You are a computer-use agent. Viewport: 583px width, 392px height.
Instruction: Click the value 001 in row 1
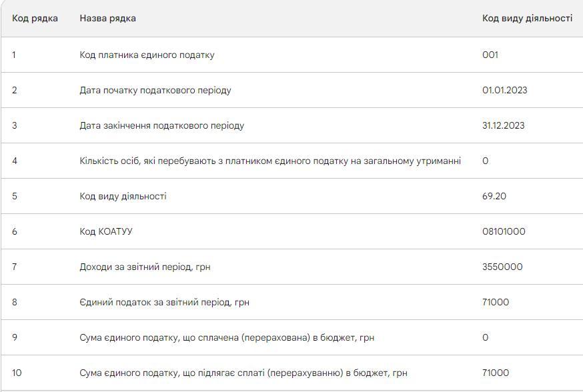click(490, 55)
